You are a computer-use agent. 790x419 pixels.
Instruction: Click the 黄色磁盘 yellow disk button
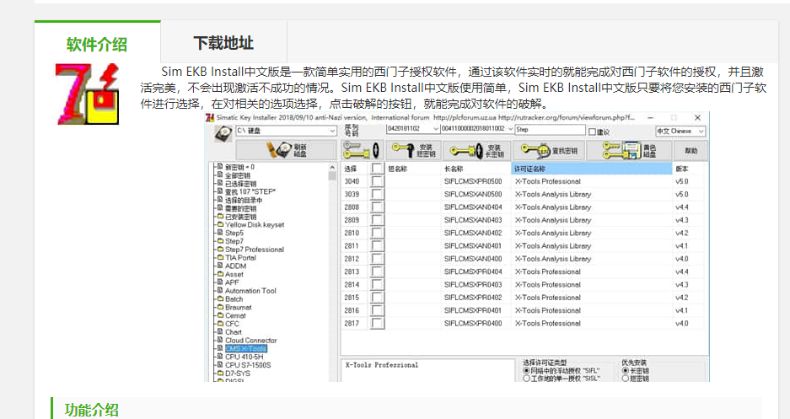(x=630, y=150)
